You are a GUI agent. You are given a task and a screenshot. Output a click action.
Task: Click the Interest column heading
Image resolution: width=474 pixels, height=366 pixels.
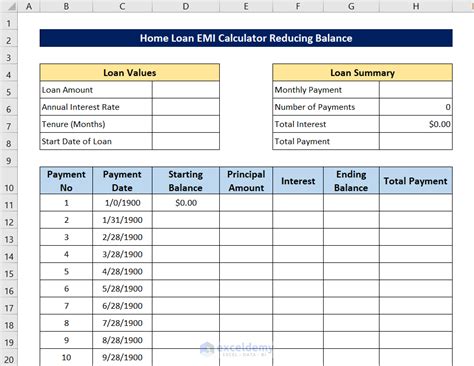coord(298,181)
